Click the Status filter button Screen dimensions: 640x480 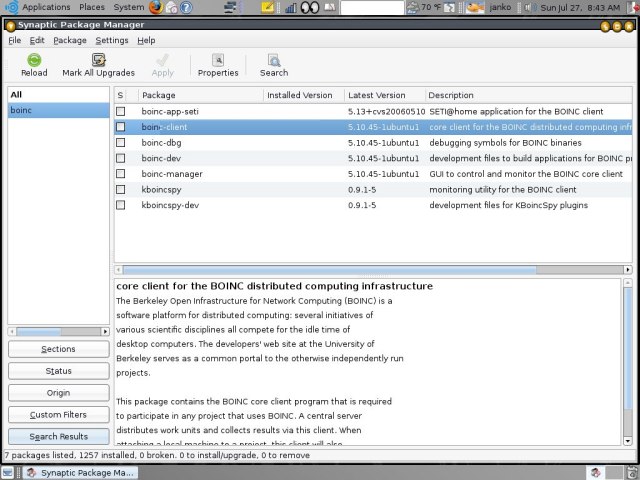(x=59, y=371)
